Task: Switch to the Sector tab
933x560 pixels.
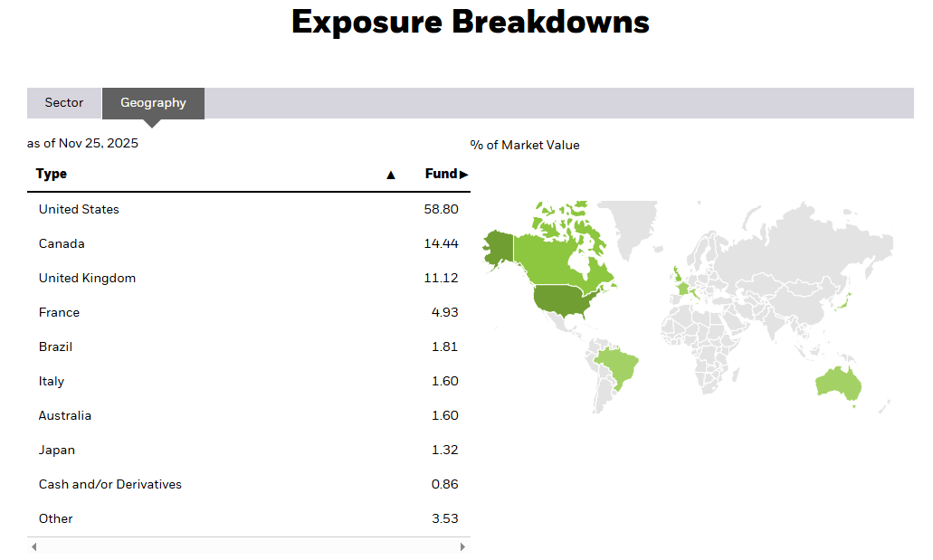Action: pyautogui.click(x=64, y=103)
